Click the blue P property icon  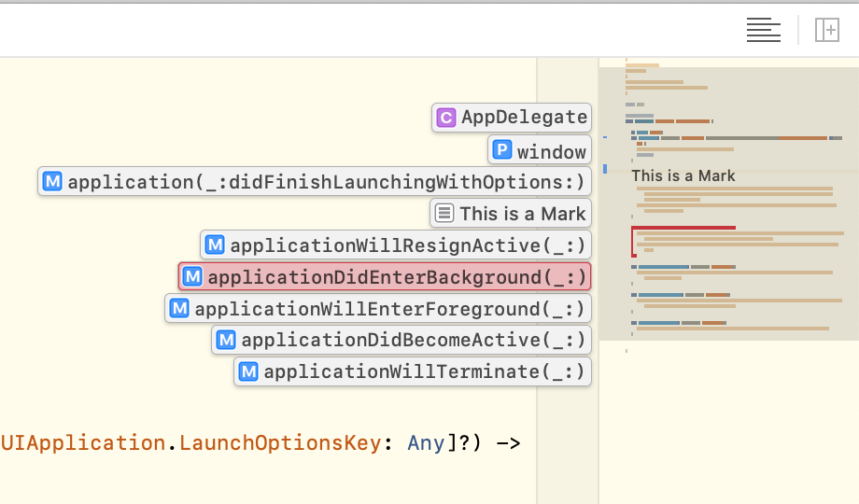501,149
